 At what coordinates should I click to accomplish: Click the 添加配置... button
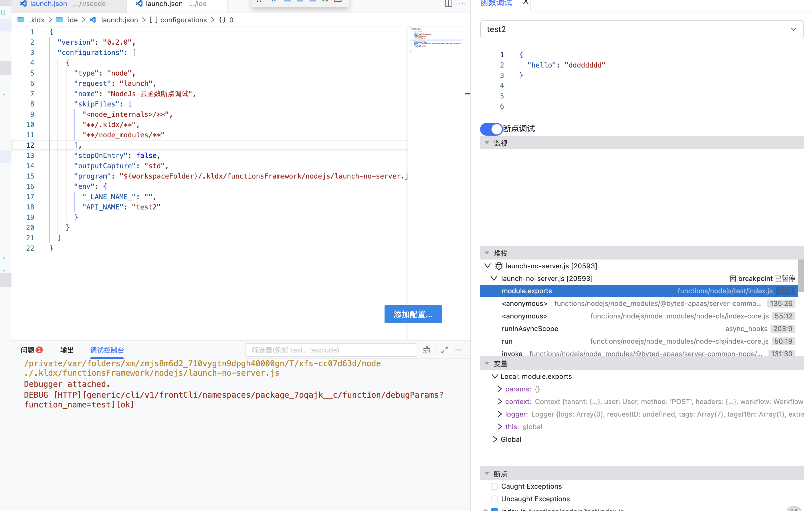[x=413, y=314]
